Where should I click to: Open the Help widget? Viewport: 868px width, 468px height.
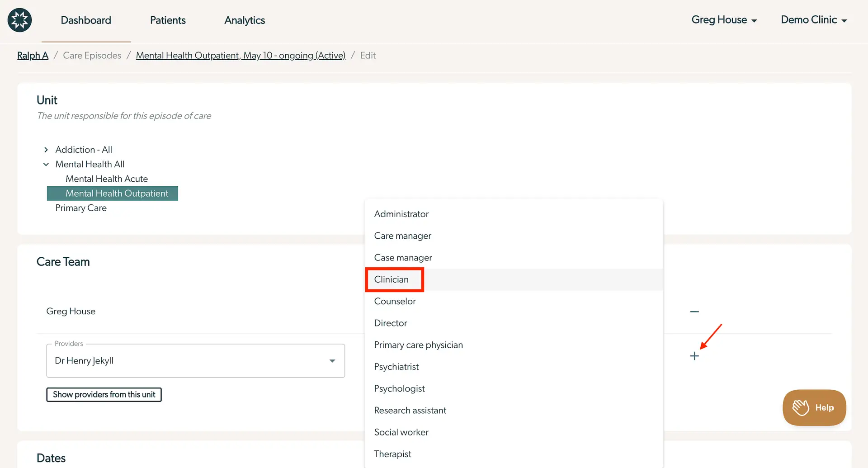(814, 407)
